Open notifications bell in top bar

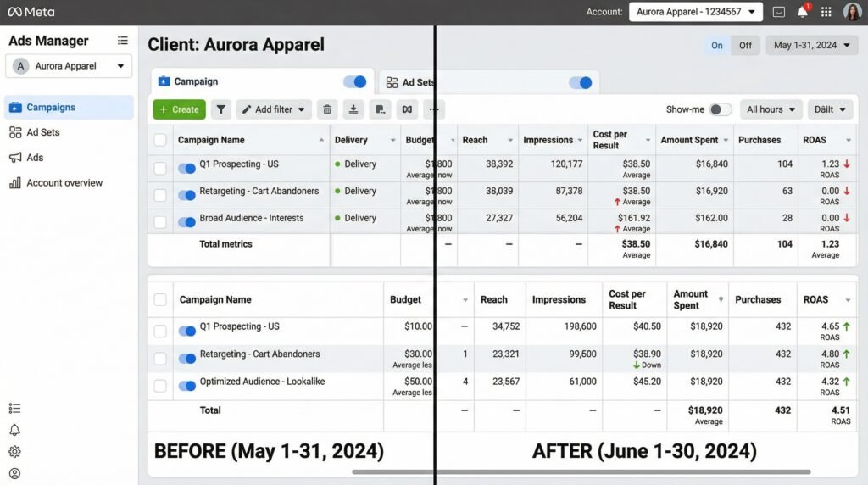802,12
